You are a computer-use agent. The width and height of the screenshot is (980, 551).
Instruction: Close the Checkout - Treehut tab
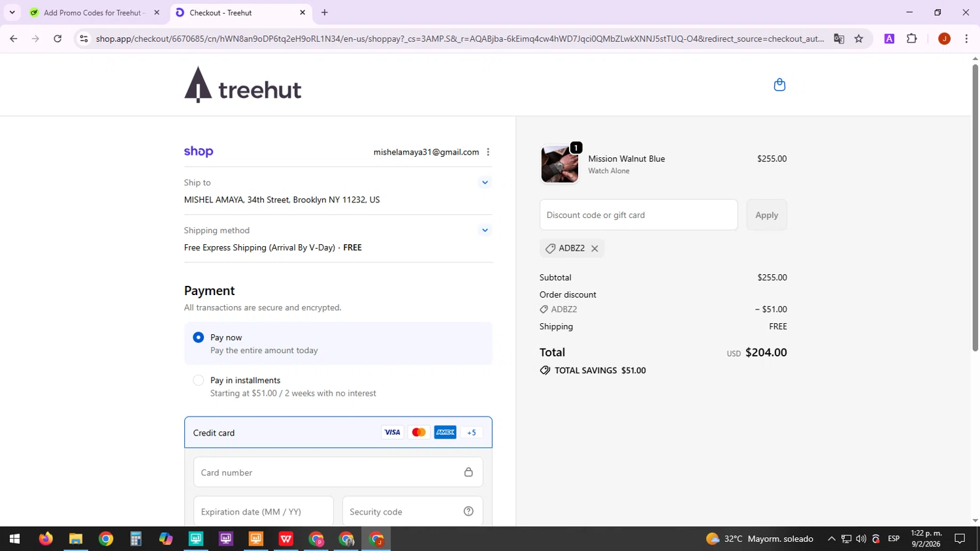(x=302, y=12)
